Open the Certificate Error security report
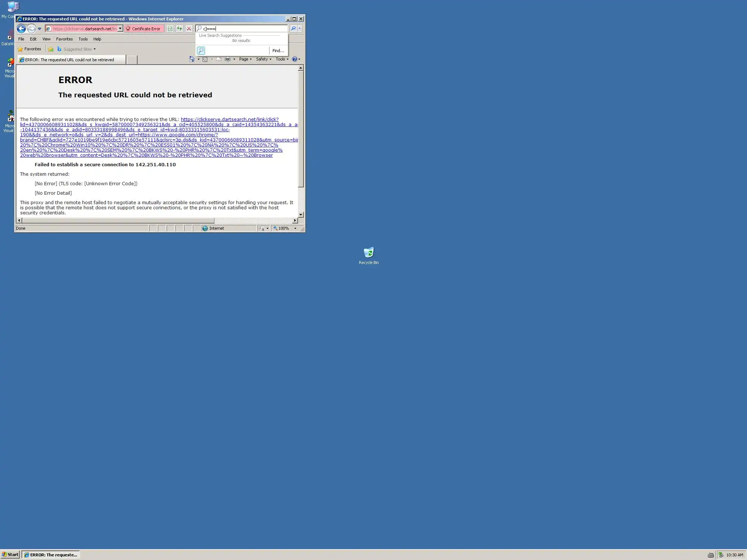This screenshot has height=560, width=747. [x=144, y=29]
